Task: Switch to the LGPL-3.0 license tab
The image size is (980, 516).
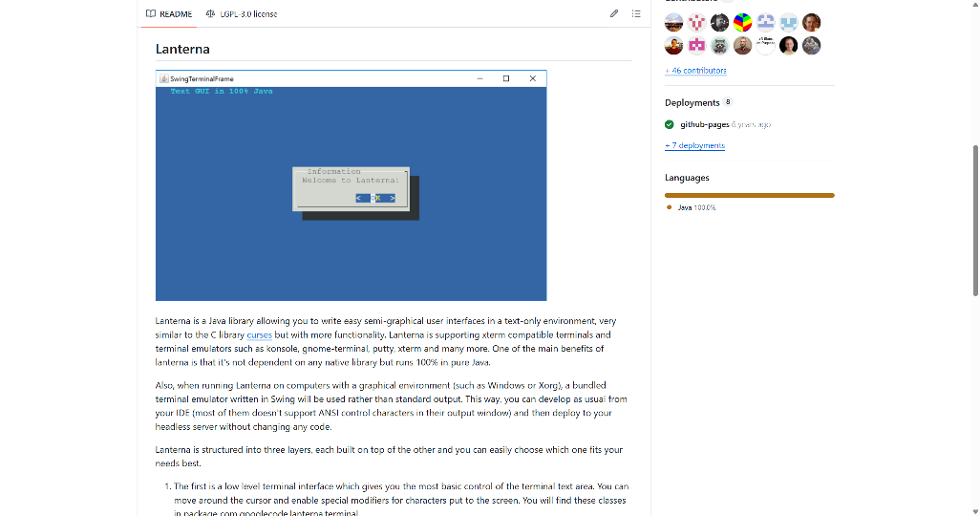Action: [x=242, y=14]
